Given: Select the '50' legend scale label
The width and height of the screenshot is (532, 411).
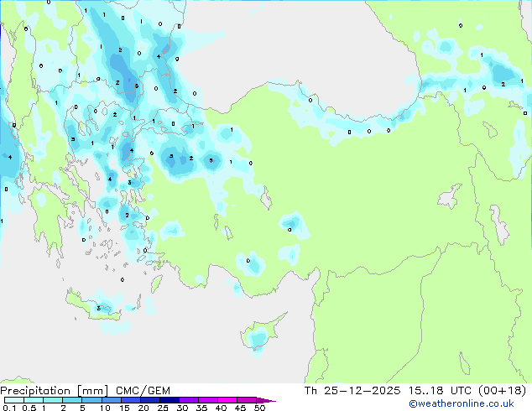Looking at the screenshot, I should click(x=259, y=408).
